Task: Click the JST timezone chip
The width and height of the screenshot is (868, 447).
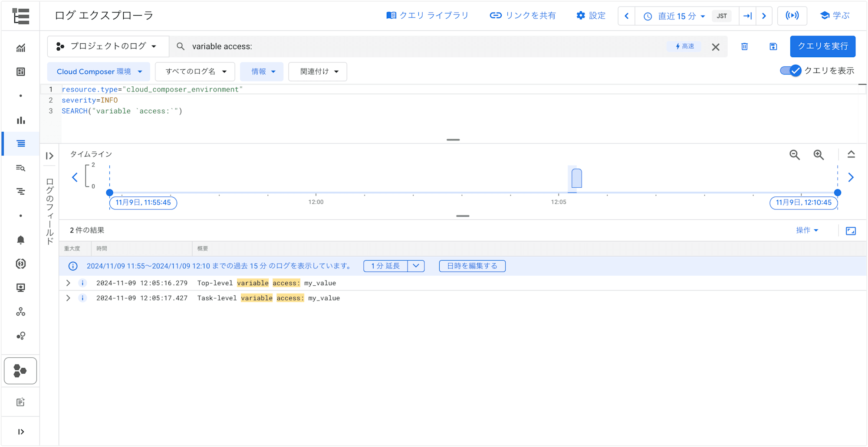Action: click(722, 16)
